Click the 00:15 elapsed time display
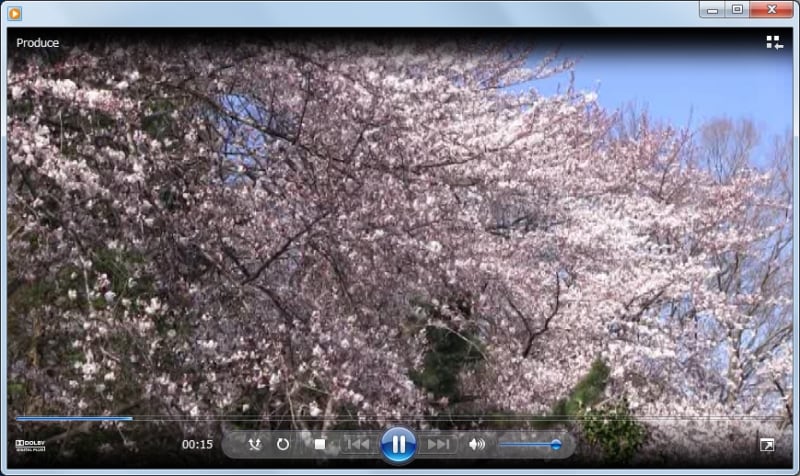 tap(197, 444)
